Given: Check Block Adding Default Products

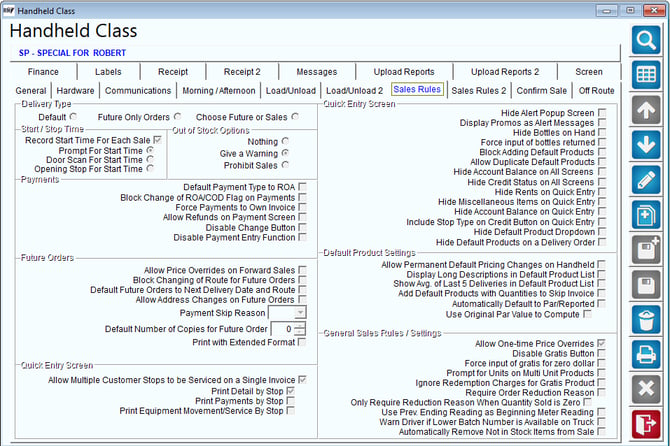Looking at the screenshot, I should point(602,152).
